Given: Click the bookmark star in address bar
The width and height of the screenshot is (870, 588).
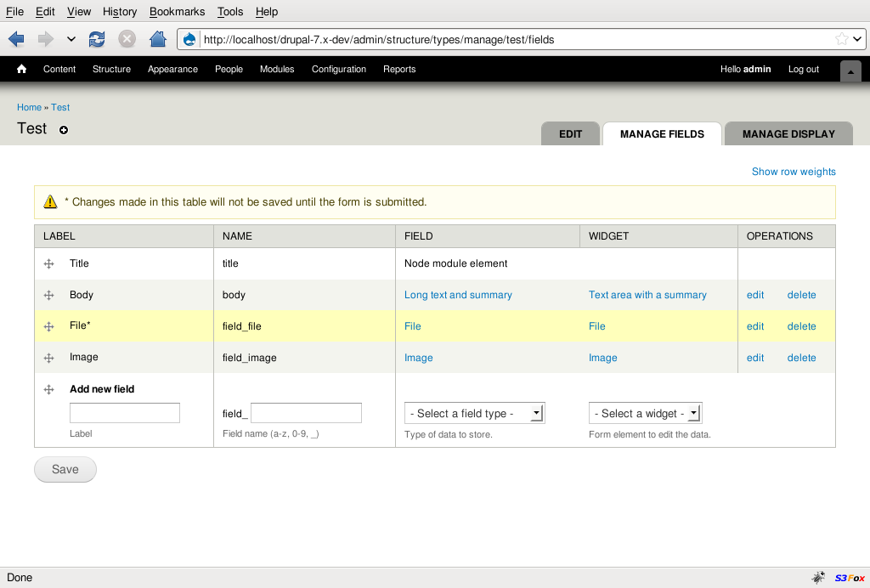Looking at the screenshot, I should tap(841, 39).
